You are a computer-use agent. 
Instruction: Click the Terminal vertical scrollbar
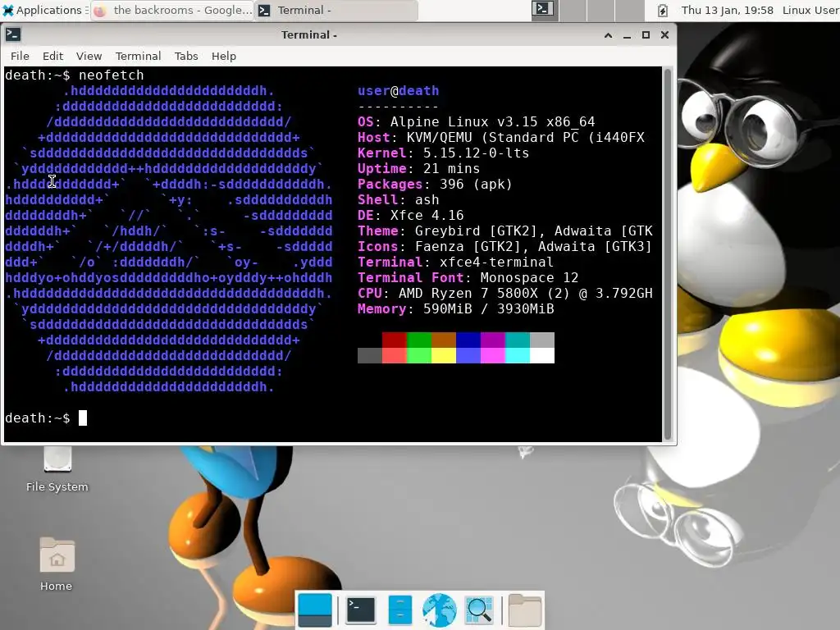tap(668, 254)
